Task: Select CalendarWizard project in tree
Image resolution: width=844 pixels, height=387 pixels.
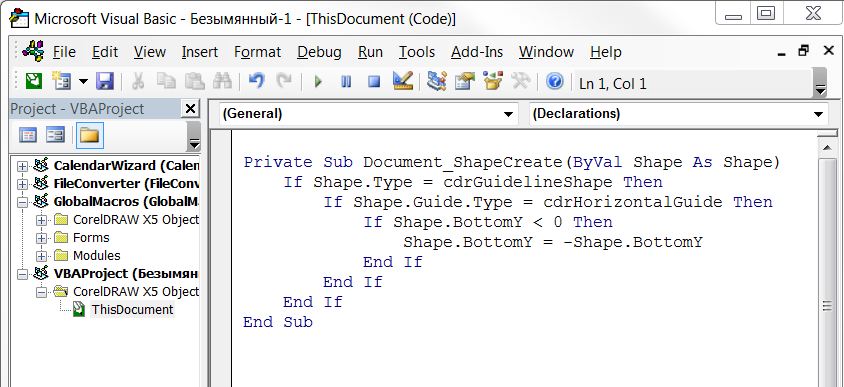Action: coord(126,166)
